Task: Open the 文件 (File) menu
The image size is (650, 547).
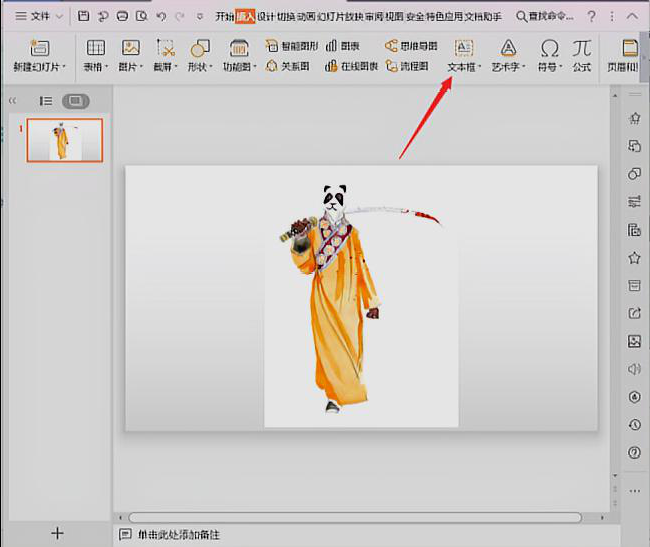Action: [x=39, y=17]
